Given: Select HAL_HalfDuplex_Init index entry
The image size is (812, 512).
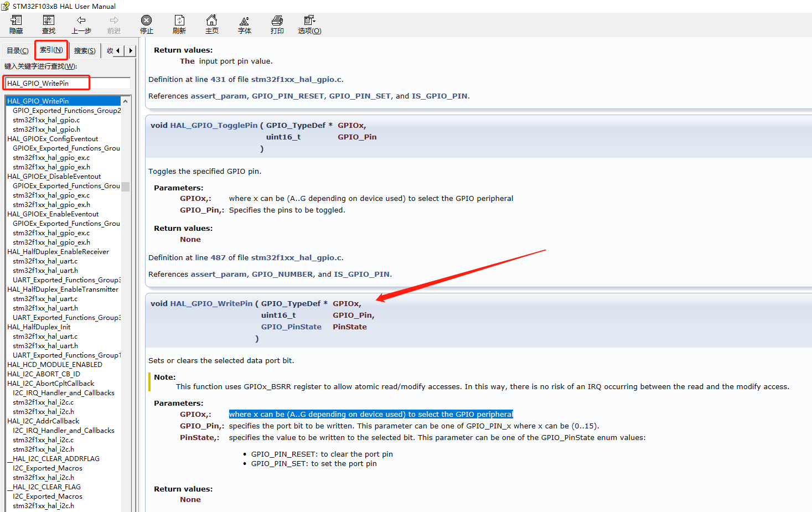Looking at the screenshot, I should tap(39, 327).
